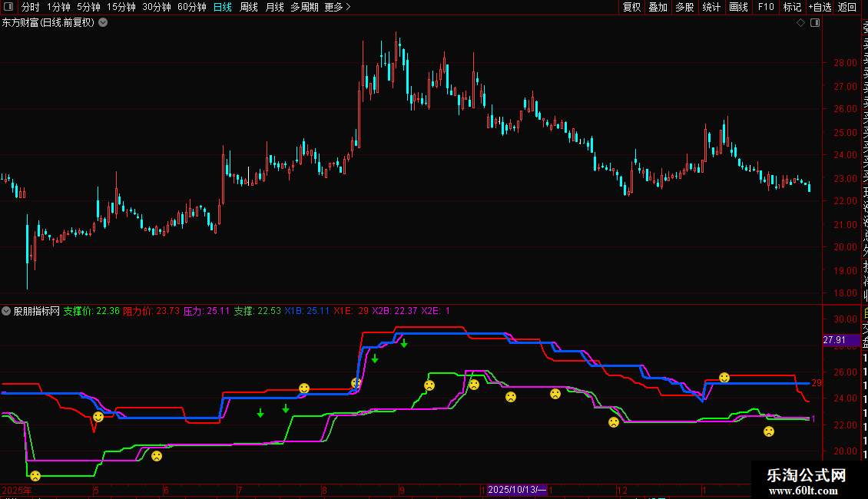Expand the 更多 periods menu
This screenshot has width=868, height=499.
coord(337,7)
